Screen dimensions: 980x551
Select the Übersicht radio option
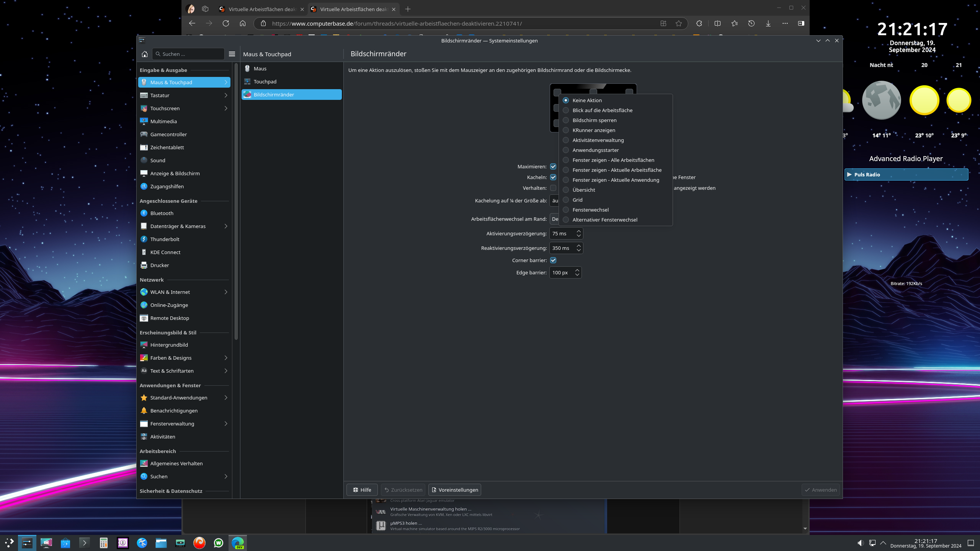click(x=566, y=190)
